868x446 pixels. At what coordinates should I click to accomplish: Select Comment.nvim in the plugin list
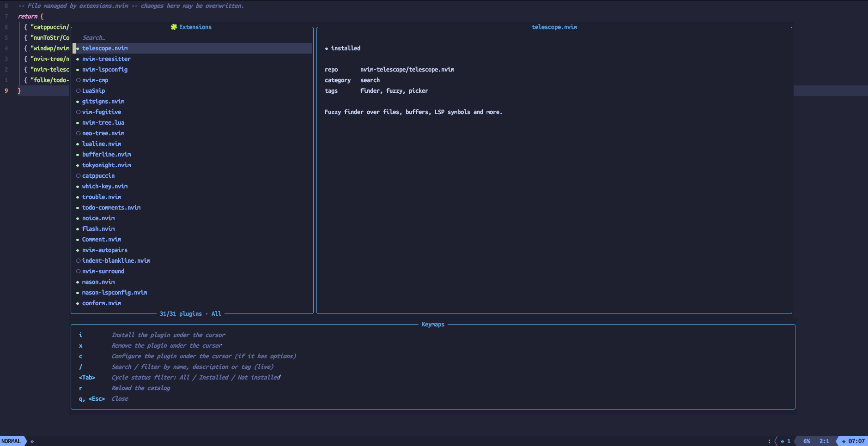click(x=192, y=240)
